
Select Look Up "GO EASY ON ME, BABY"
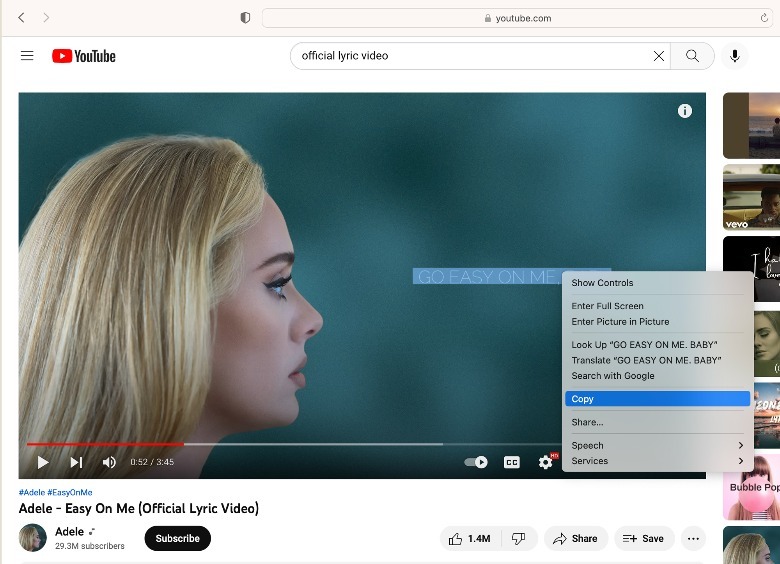[x=657, y=345]
